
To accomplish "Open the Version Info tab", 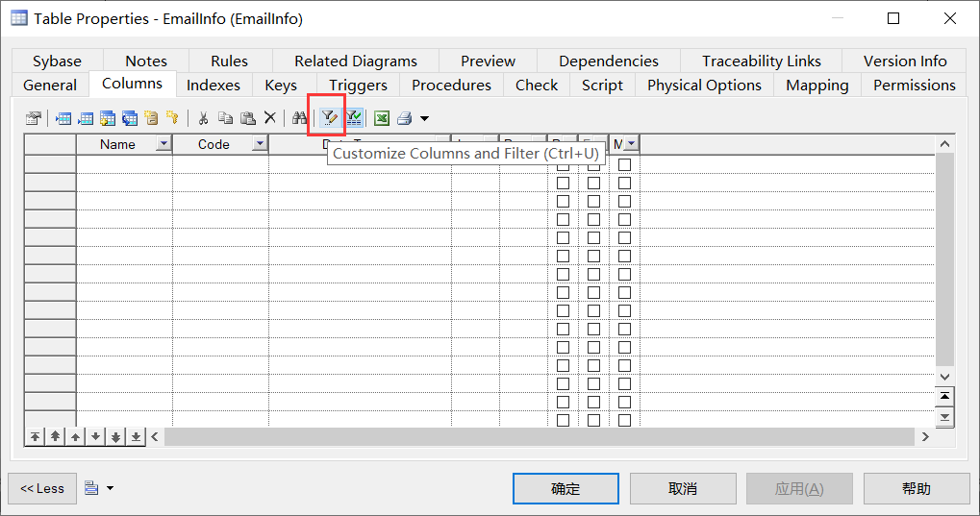I will pyautogui.click(x=905, y=61).
